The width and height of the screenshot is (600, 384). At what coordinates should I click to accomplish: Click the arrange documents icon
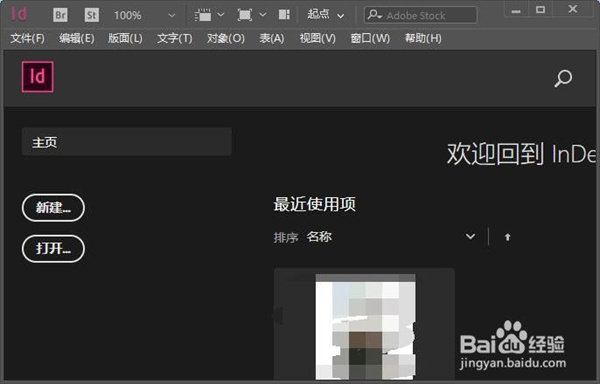click(x=284, y=15)
